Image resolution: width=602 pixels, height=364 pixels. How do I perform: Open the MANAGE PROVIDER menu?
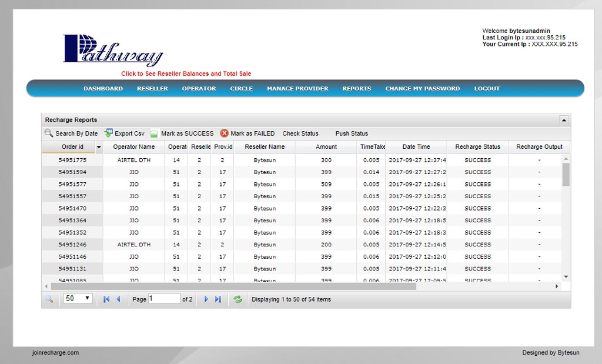(x=297, y=89)
